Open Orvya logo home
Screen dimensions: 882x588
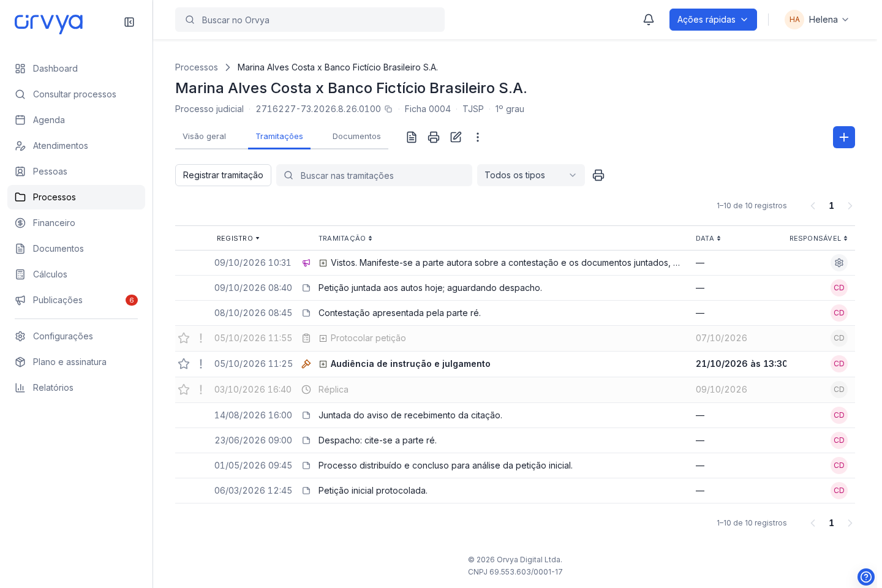(x=49, y=23)
